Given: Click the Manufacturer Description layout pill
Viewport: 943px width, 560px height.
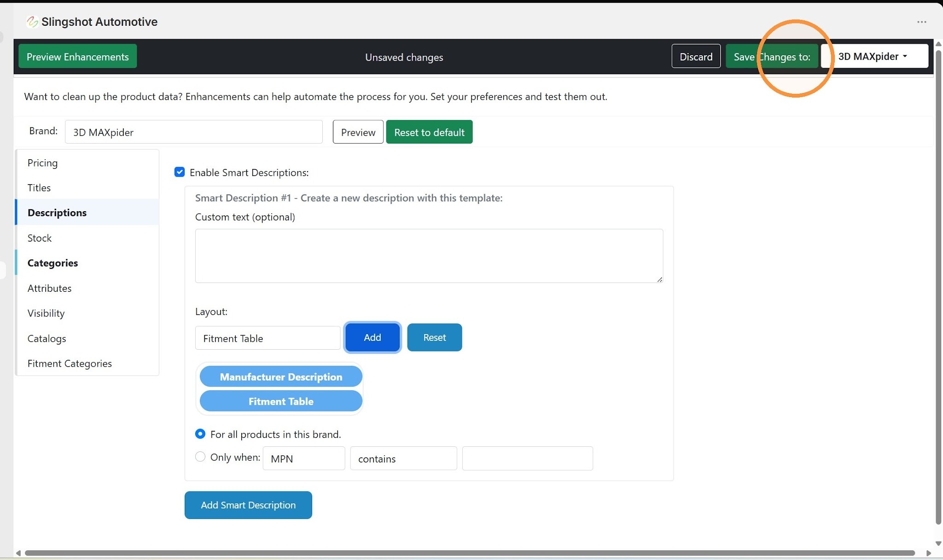Looking at the screenshot, I should pos(281,377).
